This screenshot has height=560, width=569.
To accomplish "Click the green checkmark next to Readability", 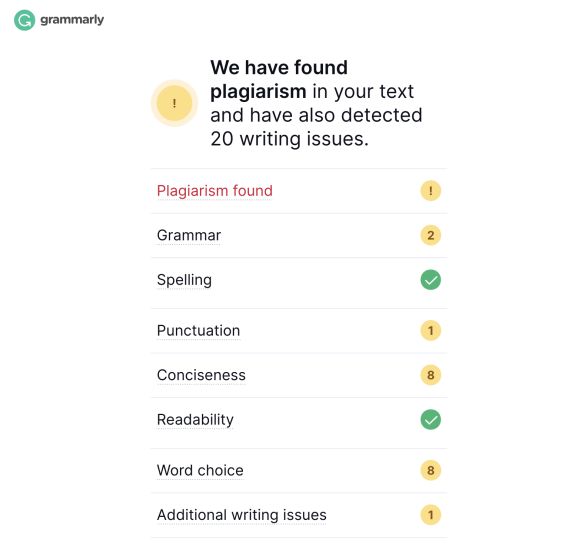I will (430, 420).
